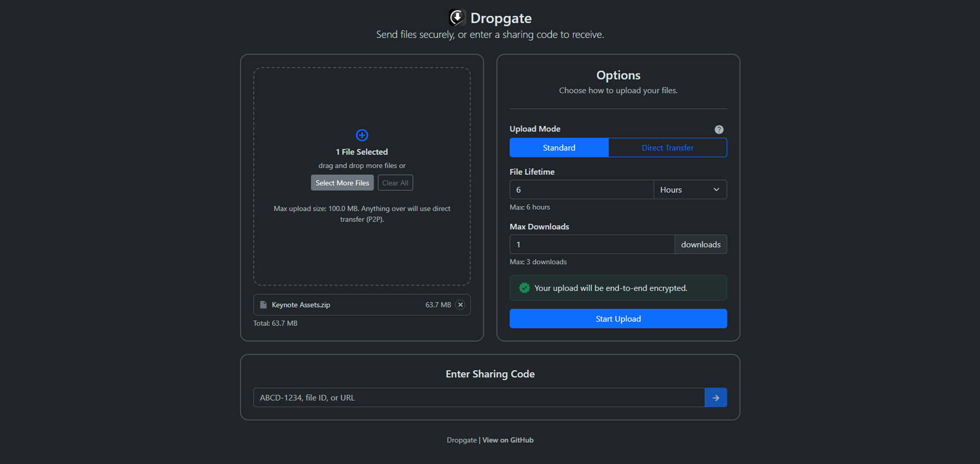Open the View on GitHub link
The image size is (980, 464).
click(x=507, y=440)
